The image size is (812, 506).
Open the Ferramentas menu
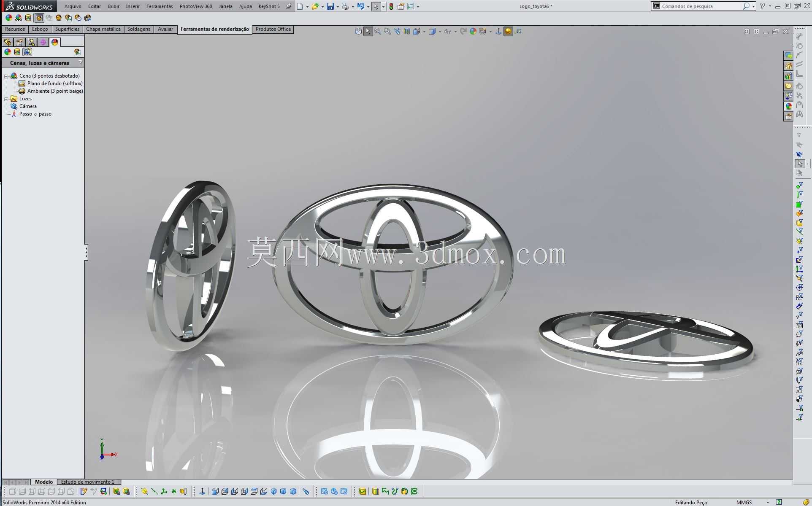[x=160, y=6]
